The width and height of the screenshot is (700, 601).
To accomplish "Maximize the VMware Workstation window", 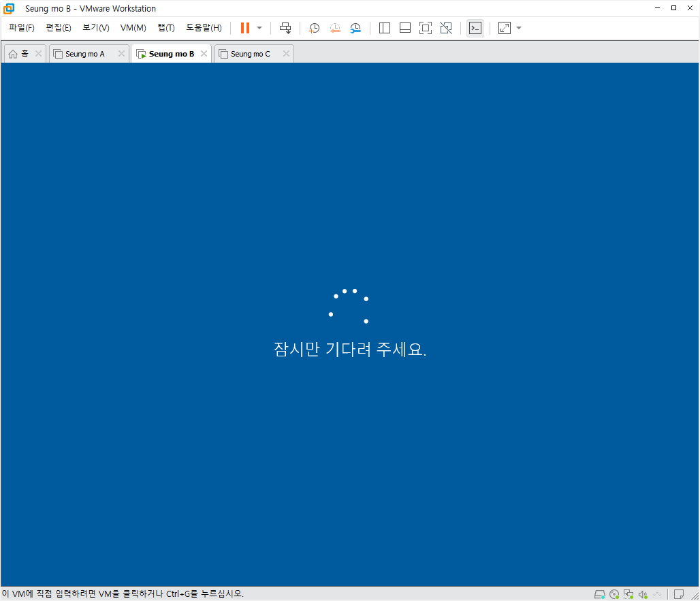I will [673, 8].
